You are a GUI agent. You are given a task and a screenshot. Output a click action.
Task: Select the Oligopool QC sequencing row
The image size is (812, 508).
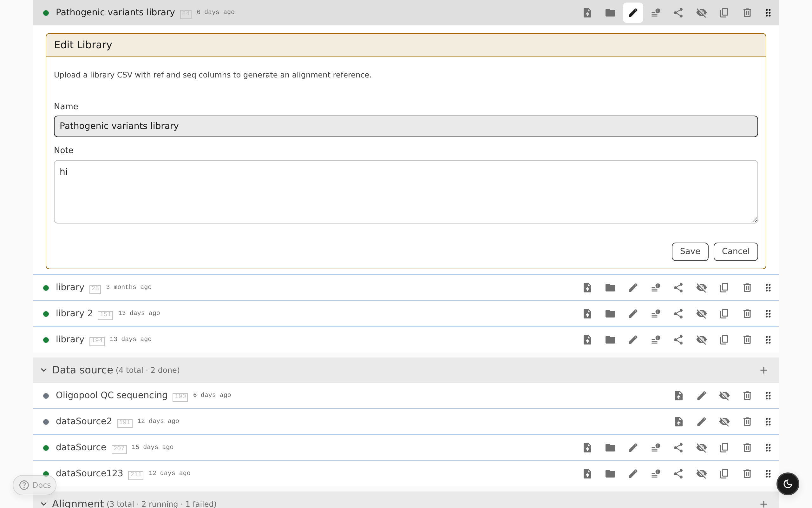pyautogui.click(x=406, y=396)
